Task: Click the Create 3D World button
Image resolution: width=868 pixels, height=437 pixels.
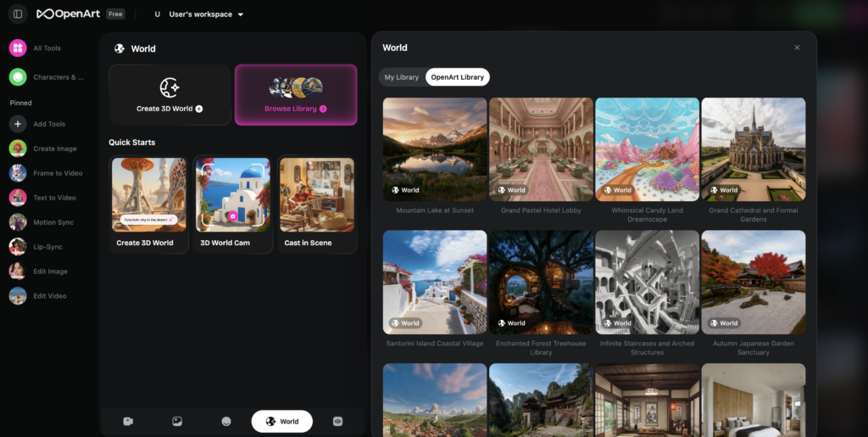Action: coord(170,95)
